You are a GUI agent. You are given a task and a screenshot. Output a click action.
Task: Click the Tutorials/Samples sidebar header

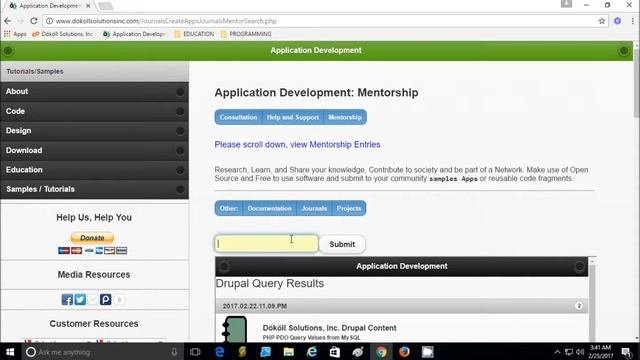(x=94, y=71)
